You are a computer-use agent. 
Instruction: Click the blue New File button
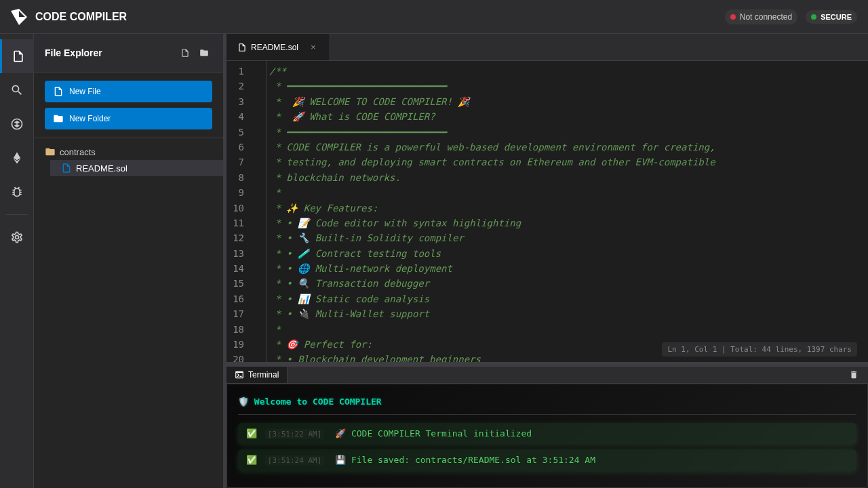click(128, 91)
